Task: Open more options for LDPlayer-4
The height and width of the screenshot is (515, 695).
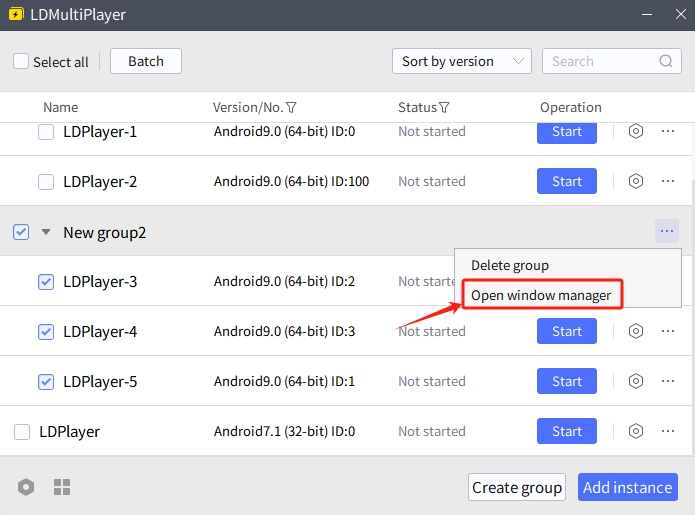Action: point(668,331)
